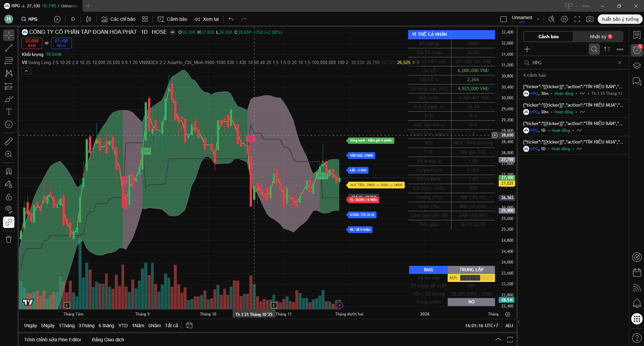Collapse the V8 Swing Long indicator row
Image resolution: width=644 pixels, height=346 pixels.
tap(26, 71)
